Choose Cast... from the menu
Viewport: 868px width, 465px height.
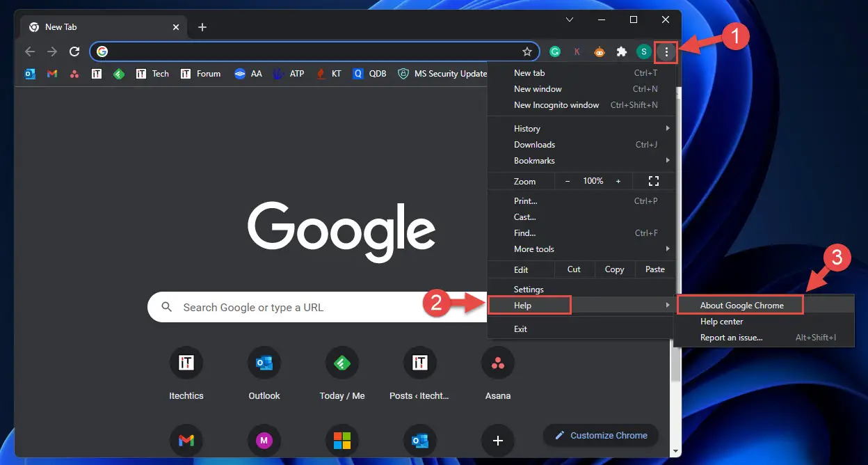(580, 217)
